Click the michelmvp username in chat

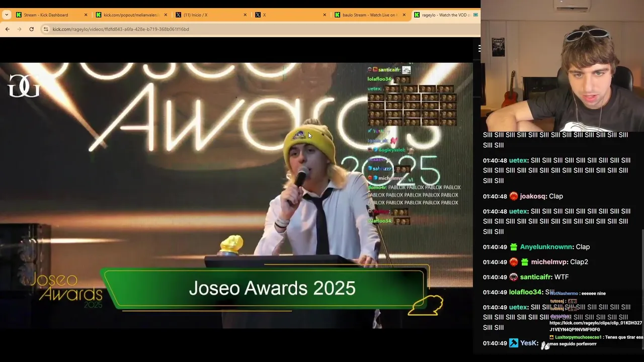coord(549,262)
